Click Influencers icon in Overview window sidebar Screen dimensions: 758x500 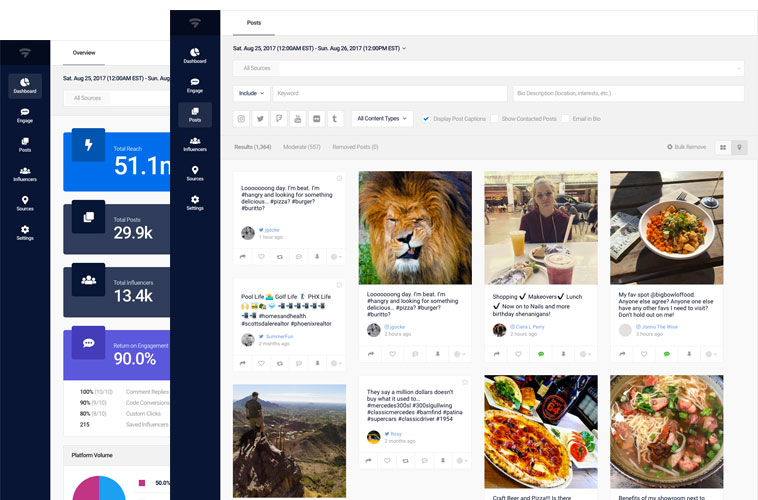(x=25, y=171)
